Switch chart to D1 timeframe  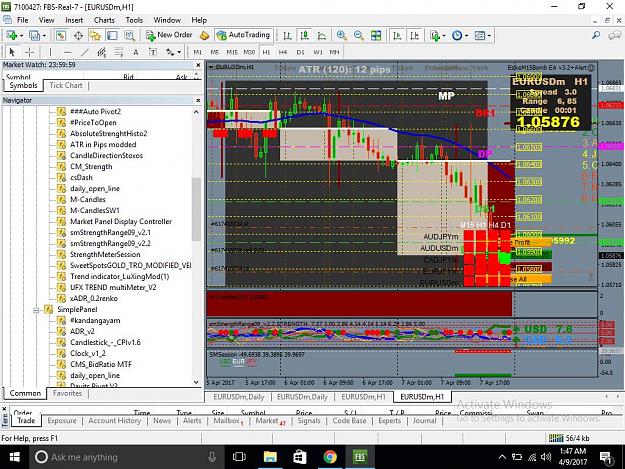[x=300, y=52]
